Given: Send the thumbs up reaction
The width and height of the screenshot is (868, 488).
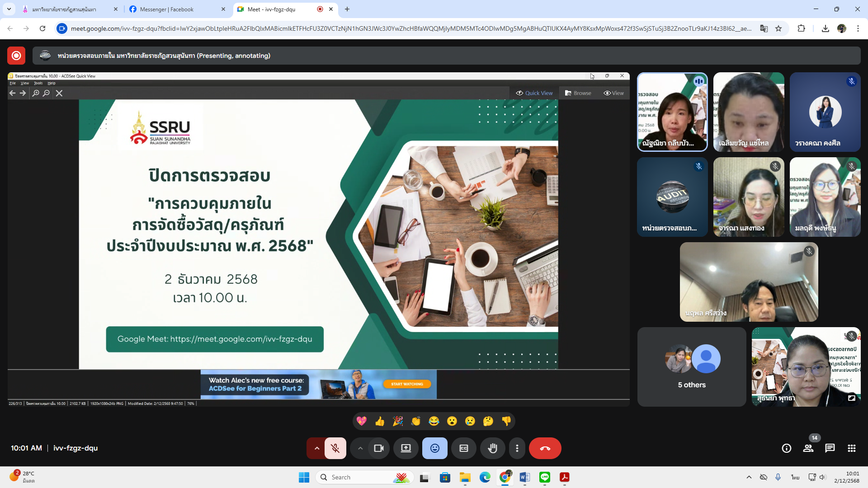Looking at the screenshot, I should (x=380, y=421).
